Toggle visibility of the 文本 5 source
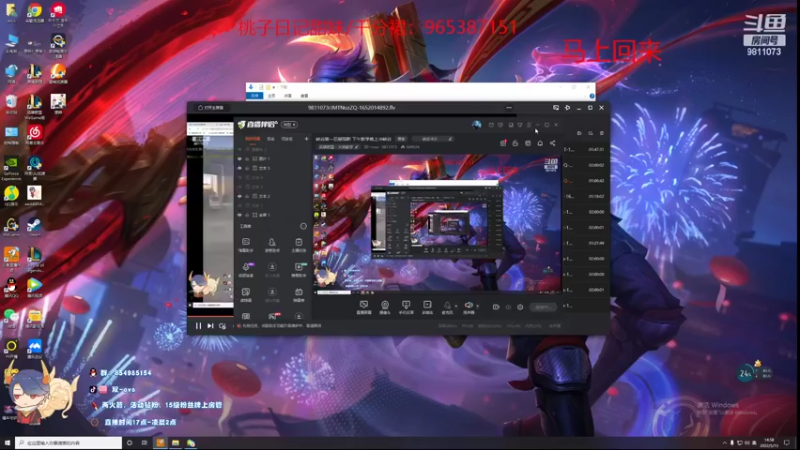The width and height of the screenshot is (800, 450). click(240, 168)
